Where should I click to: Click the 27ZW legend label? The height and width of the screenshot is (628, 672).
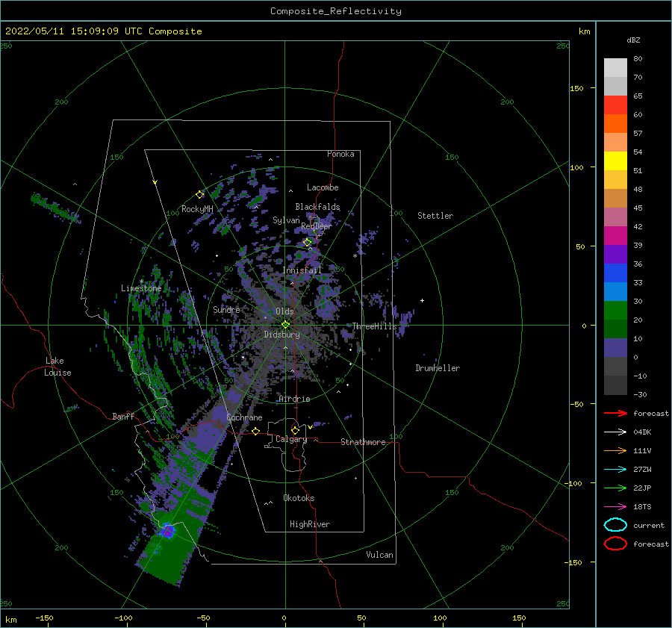642,470
